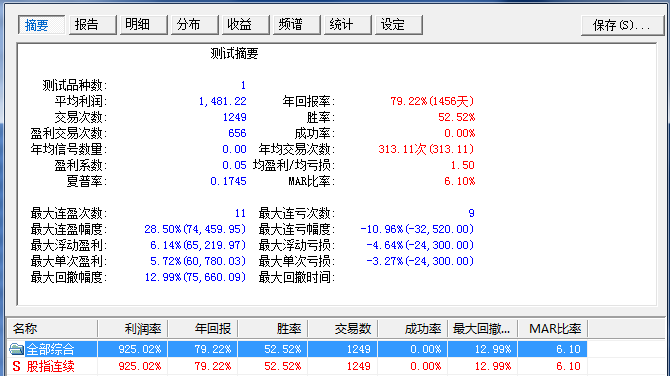The height and width of the screenshot is (376, 670).
Task: Click the 最大单次亏损 value -3.27%(-24,300.00)
Action: [420, 261]
